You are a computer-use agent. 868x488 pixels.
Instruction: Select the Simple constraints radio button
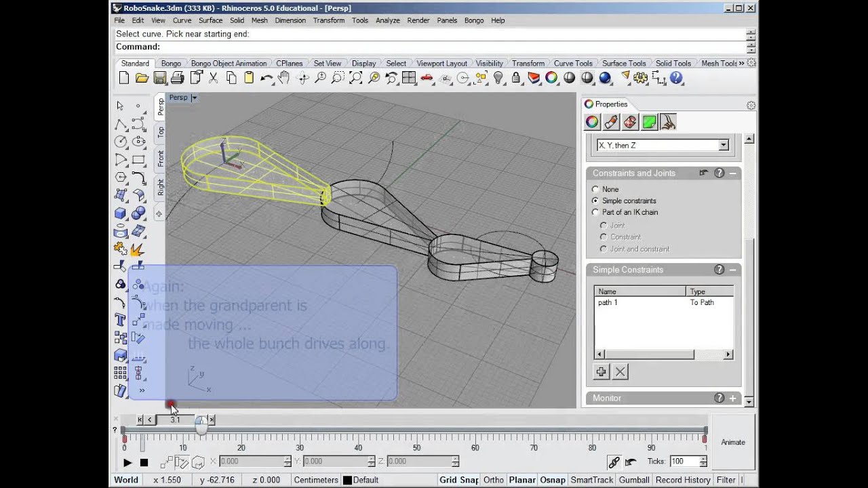click(x=595, y=201)
